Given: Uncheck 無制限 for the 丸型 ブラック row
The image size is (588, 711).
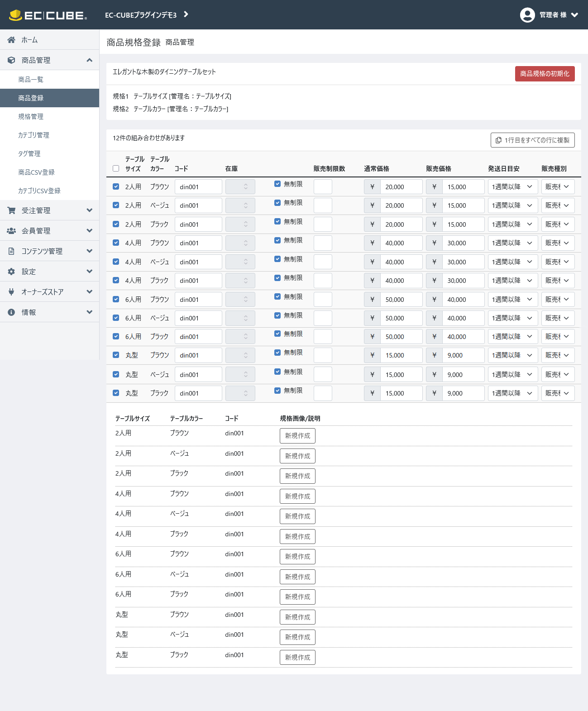Looking at the screenshot, I should point(277,391).
